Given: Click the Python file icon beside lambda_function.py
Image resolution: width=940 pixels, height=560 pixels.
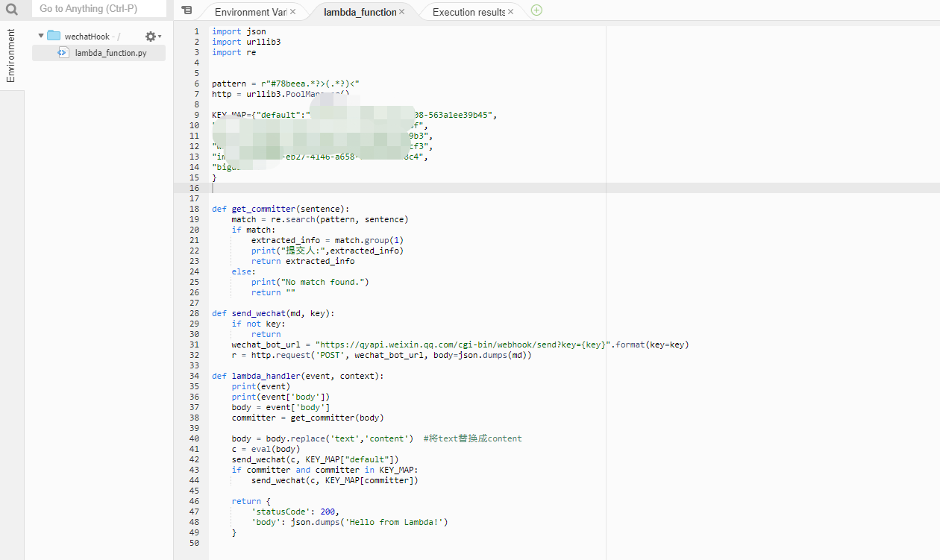Looking at the screenshot, I should pyautogui.click(x=63, y=53).
